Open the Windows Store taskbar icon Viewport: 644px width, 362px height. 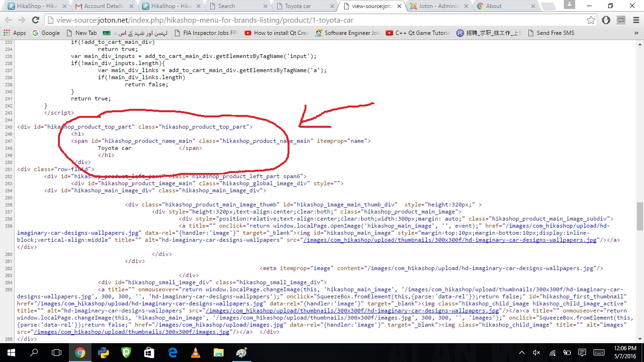tap(149, 353)
